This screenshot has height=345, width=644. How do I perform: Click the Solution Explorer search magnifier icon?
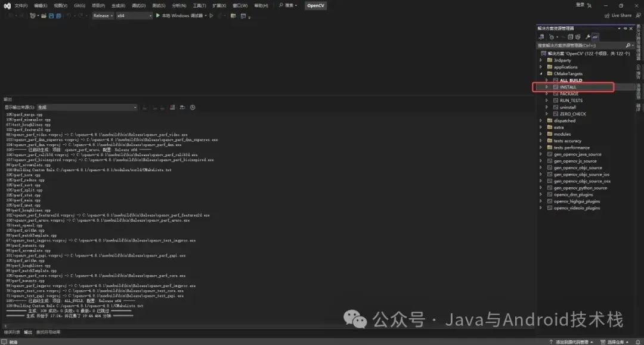(628, 45)
